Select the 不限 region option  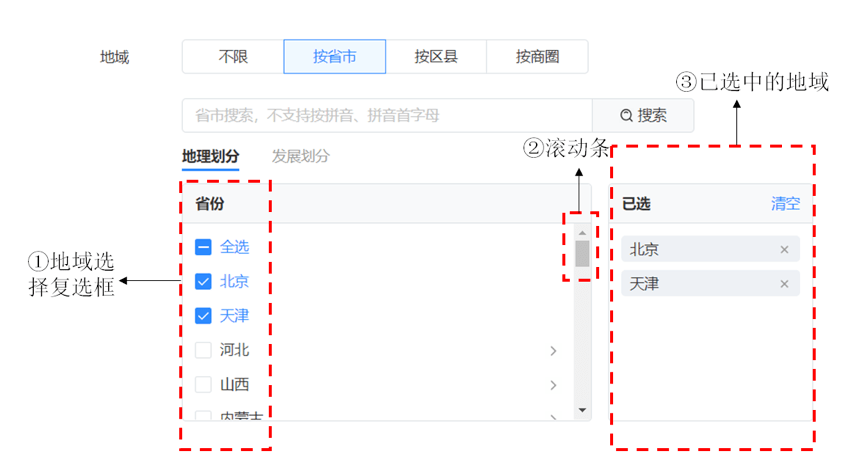(x=233, y=57)
